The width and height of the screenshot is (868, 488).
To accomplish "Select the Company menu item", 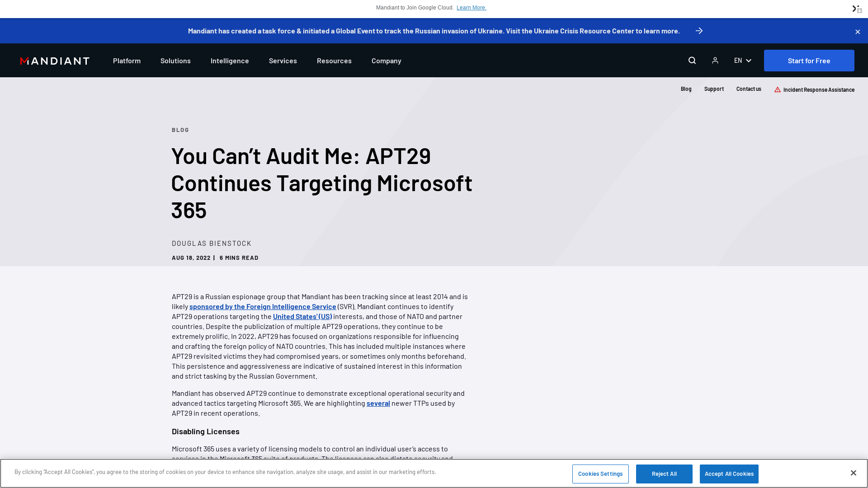I will [386, 61].
